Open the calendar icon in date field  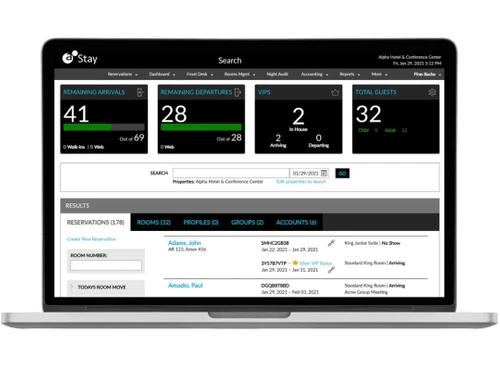pos(324,173)
